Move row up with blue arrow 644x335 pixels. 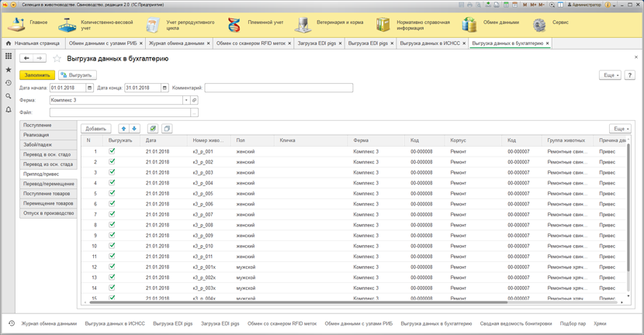(123, 129)
